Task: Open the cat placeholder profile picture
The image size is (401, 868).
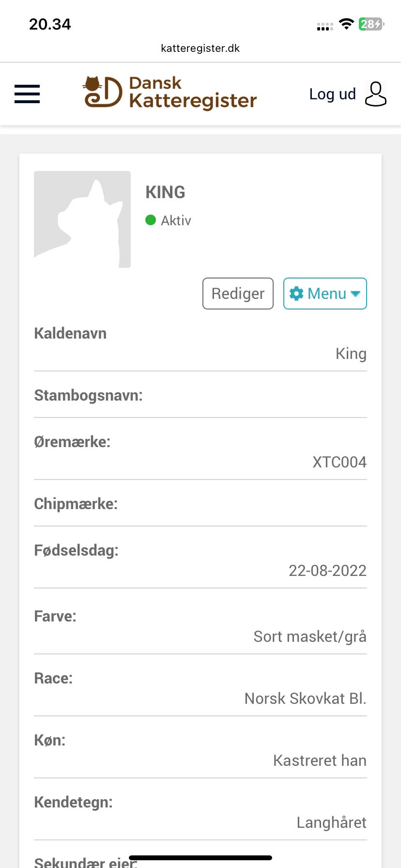Action: pyautogui.click(x=82, y=219)
